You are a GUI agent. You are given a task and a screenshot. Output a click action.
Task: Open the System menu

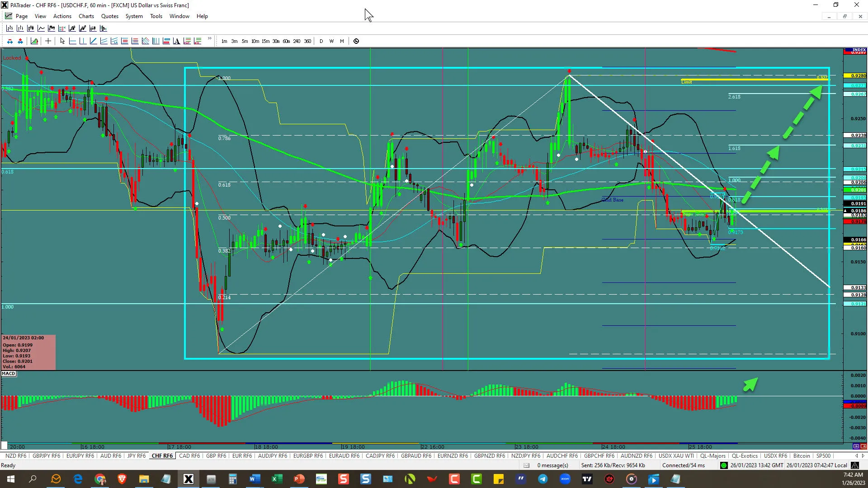tap(134, 16)
